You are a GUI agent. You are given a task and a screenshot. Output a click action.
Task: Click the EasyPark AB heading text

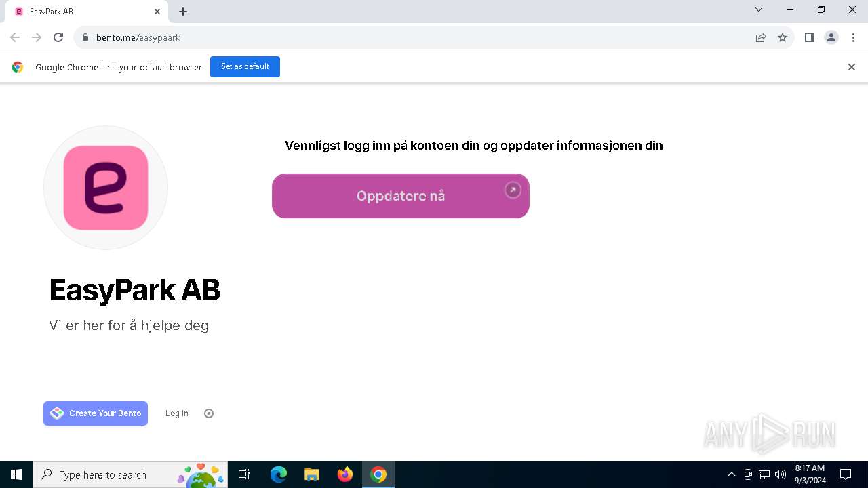[135, 290]
